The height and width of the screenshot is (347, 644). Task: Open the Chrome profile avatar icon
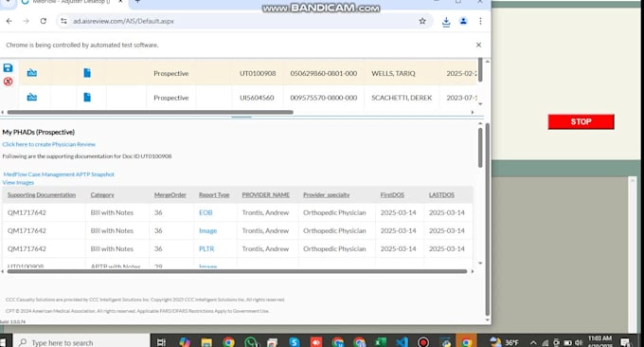pyautogui.click(x=463, y=21)
